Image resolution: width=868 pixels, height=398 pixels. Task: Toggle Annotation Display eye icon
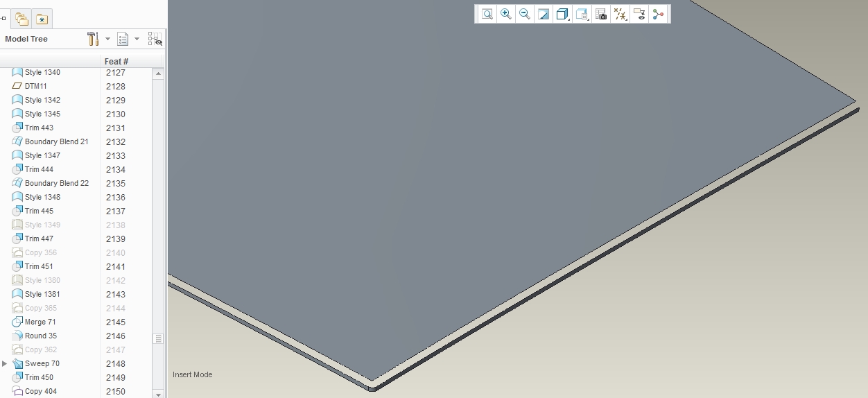639,14
